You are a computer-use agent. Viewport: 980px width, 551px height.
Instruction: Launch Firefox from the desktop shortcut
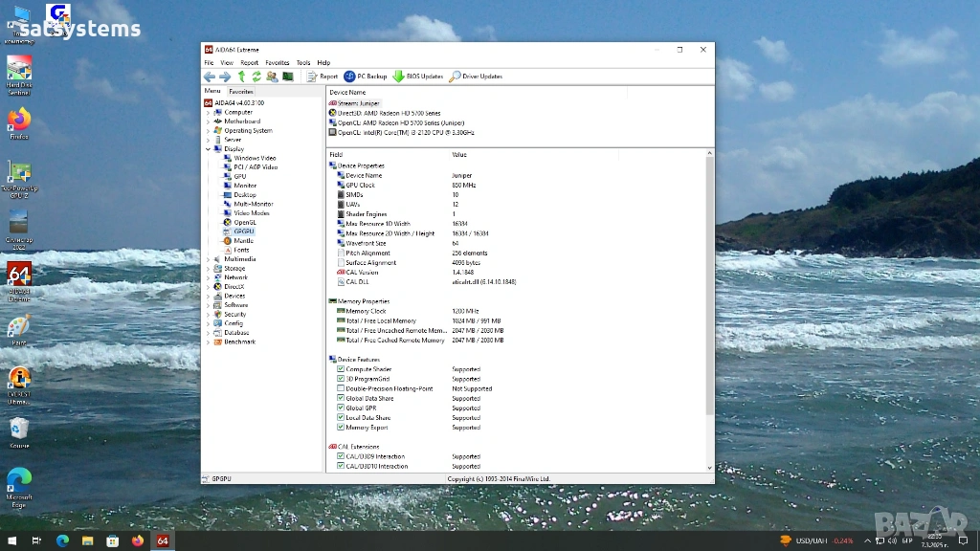[x=19, y=121]
